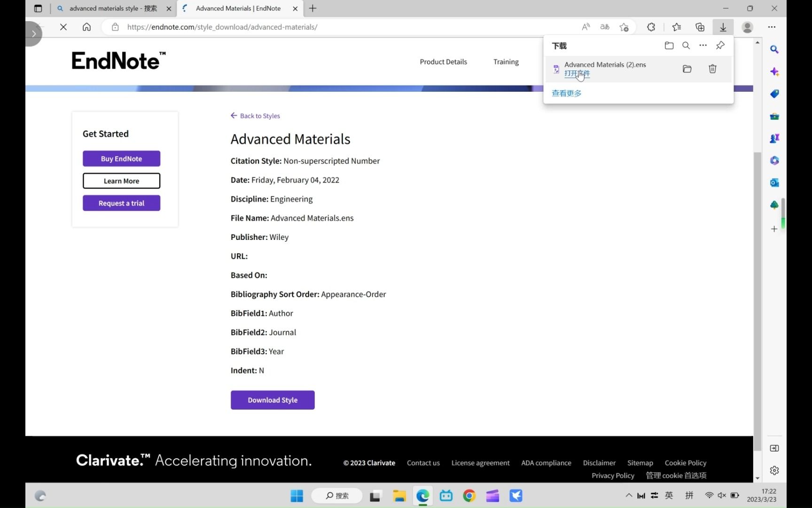
Task: Show hidden system tray icons
Action: [x=629, y=495]
